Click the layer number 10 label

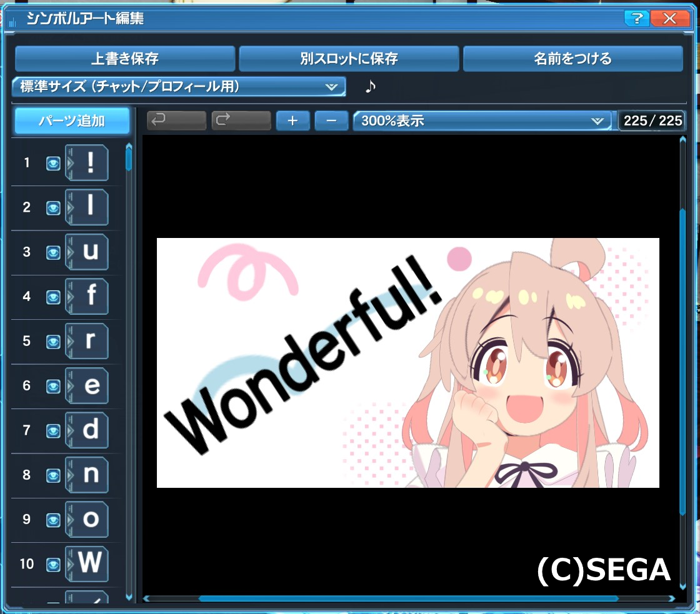(27, 564)
